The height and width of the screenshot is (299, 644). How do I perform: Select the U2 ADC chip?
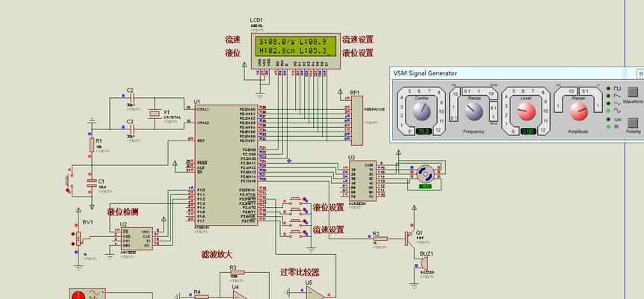(x=137, y=239)
